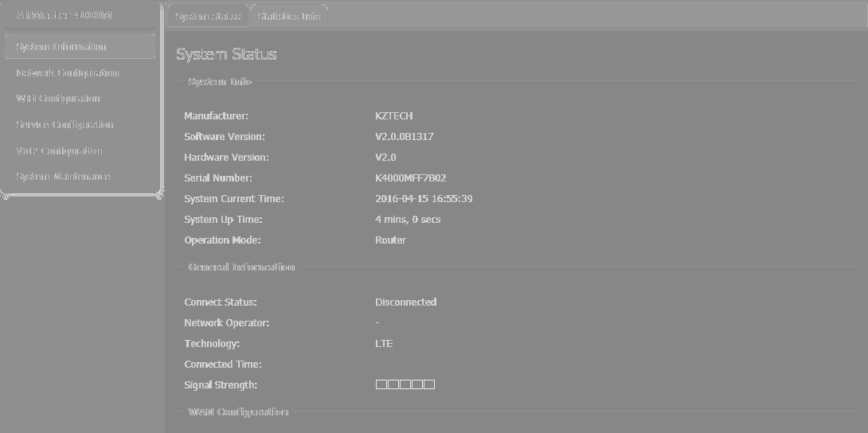
Task: Open Service Configuration section
Action: [65, 124]
